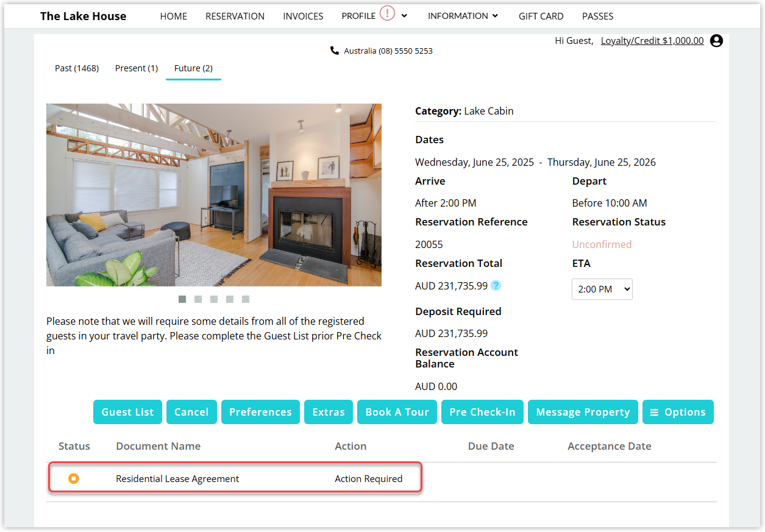Click the orange status icon for Residential Lease Agreement
Image resolution: width=765 pixels, height=532 pixels.
pyautogui.click(x=74, y=478)
